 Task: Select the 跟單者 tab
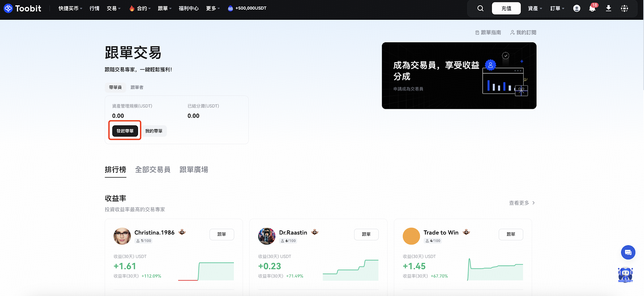click(137, 87)
